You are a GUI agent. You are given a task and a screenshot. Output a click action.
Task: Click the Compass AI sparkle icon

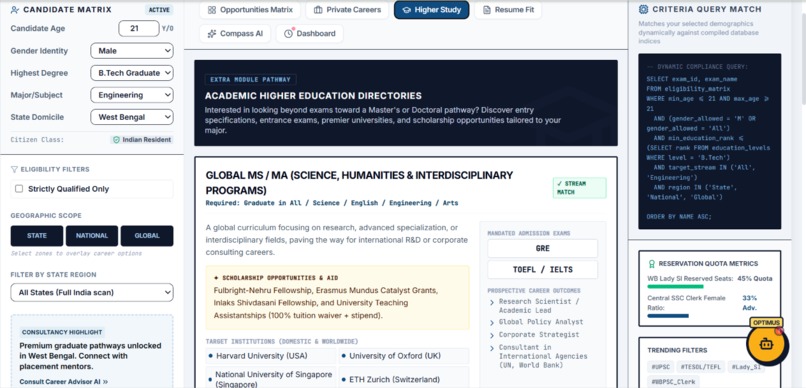coord(212,33)
